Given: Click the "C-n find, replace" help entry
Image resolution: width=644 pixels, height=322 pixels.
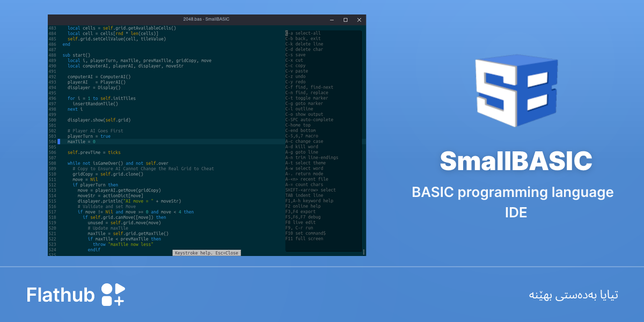Looking at the screenshot, I should pyautogui.click(x=306, y=92).
